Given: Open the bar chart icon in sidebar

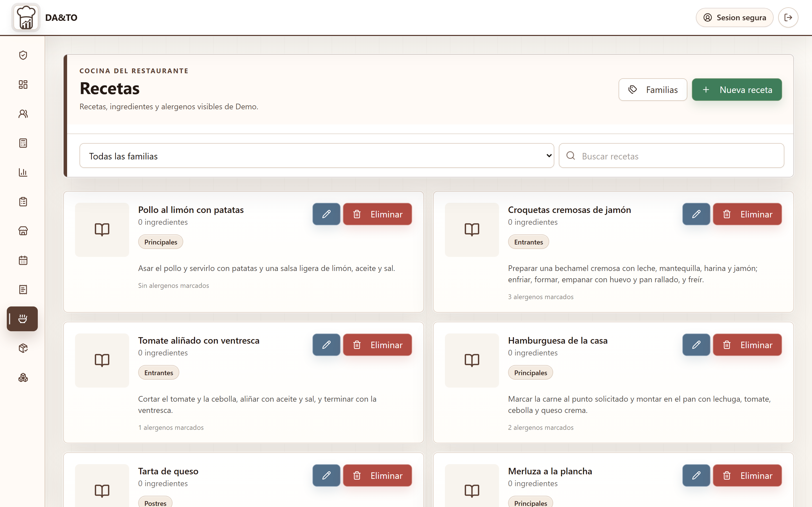Looking at the screenshot, I should coord(23,172).
